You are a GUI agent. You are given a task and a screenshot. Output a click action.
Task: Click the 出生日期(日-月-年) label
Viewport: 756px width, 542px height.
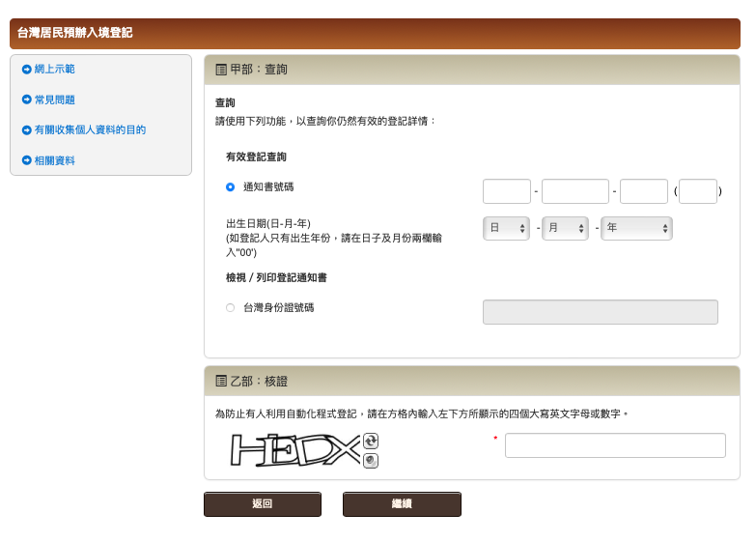[x=268, y=223]
